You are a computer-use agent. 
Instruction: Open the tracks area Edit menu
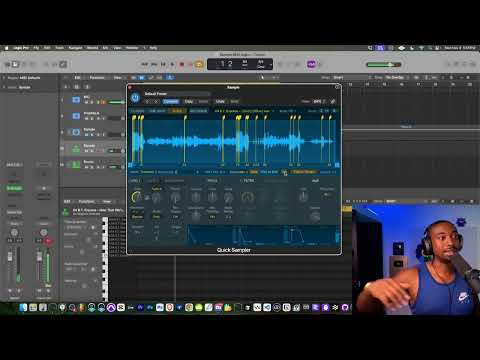(x=78, y=78)
